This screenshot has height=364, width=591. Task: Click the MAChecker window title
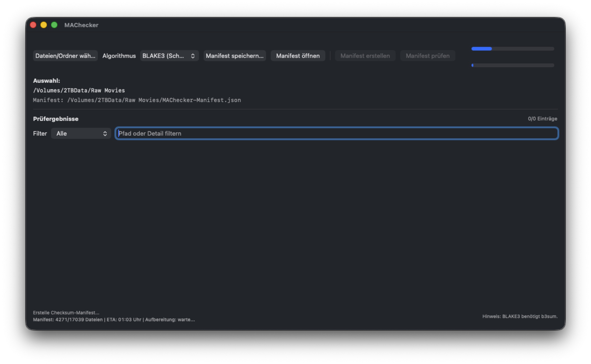pyautogui.click(x=81, y=25)
